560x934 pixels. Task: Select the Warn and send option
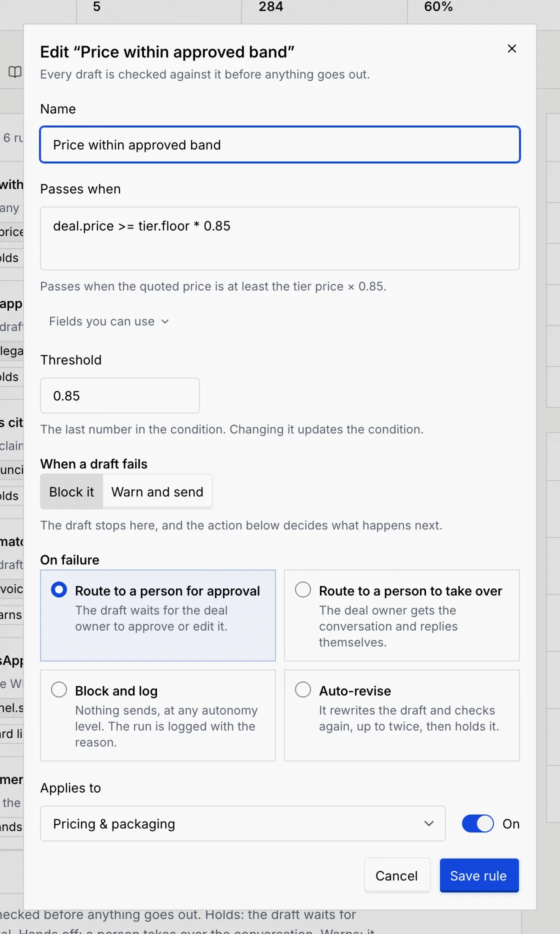tap(157, 492)
